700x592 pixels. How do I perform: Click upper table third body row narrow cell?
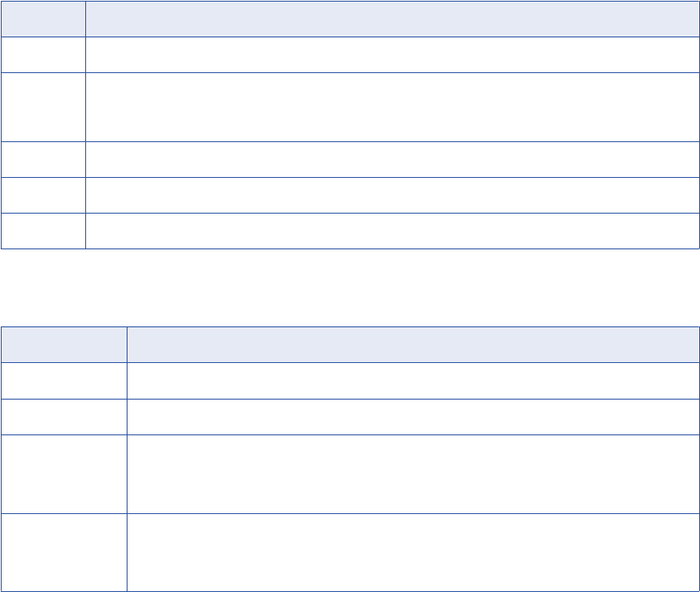pos(43,160)
